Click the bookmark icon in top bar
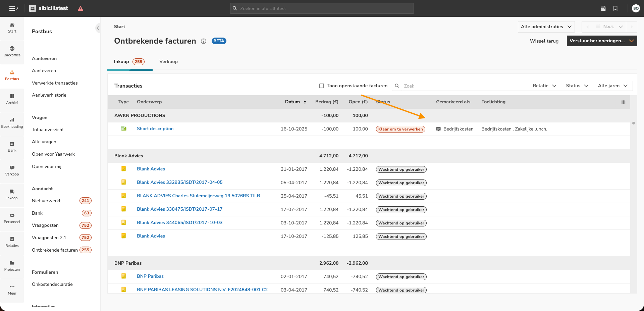The width and height of the screenshot is (644, 311). [x=615, y=8]
